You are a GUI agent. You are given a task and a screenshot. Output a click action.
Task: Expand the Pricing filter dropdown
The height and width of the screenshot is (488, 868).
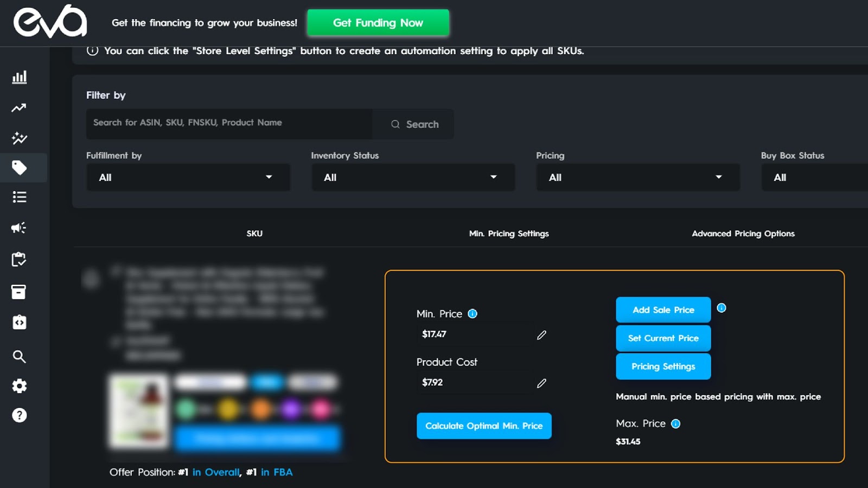(x=638, y=177)
